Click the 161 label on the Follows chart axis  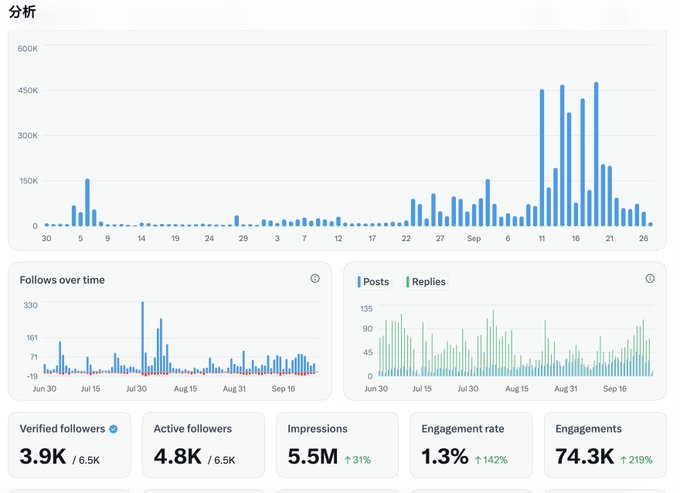[31, 338]
